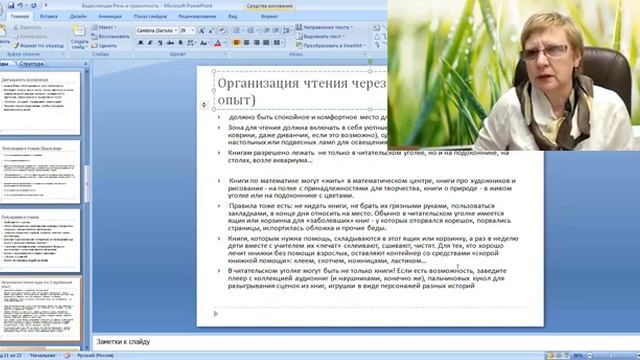
Task: Open Convert to SmartArt dropdown
Action: (331, 46)
